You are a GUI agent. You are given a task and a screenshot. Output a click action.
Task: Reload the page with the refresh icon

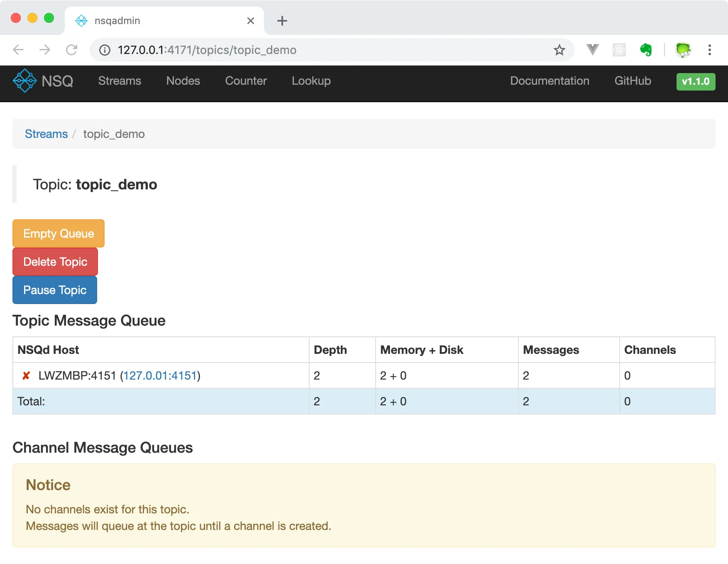pos(71,50)
